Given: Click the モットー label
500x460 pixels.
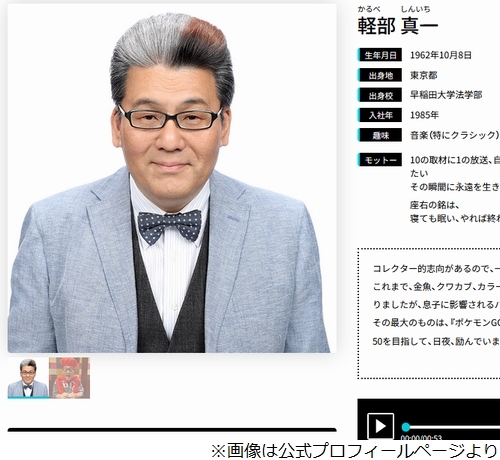Looking at the screenshot, I should [380, 160].
